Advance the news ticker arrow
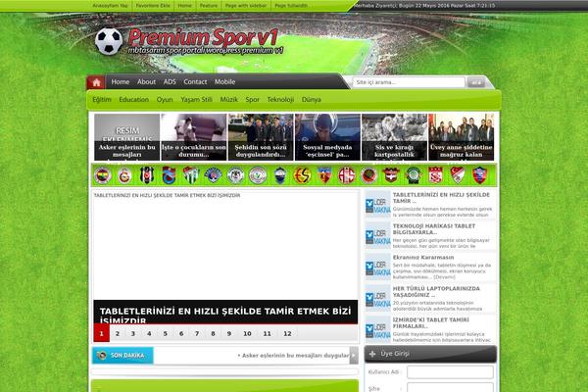The image size is (588, 392). pyautogui.click(x=354, y=355)
